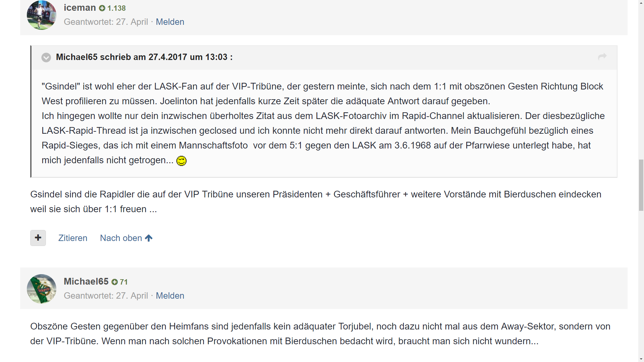The image size is (644, 362).
Task: Jump back with the Nach oben link
Action: click(121, 238)
